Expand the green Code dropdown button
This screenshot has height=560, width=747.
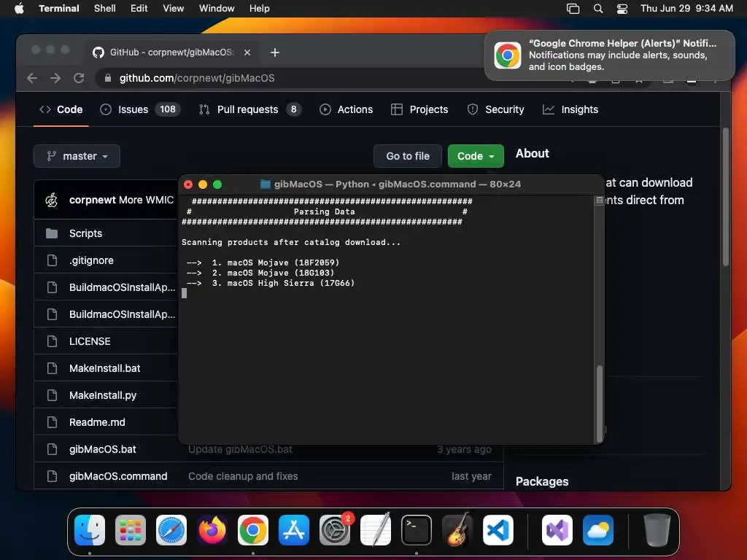(476, 156)
